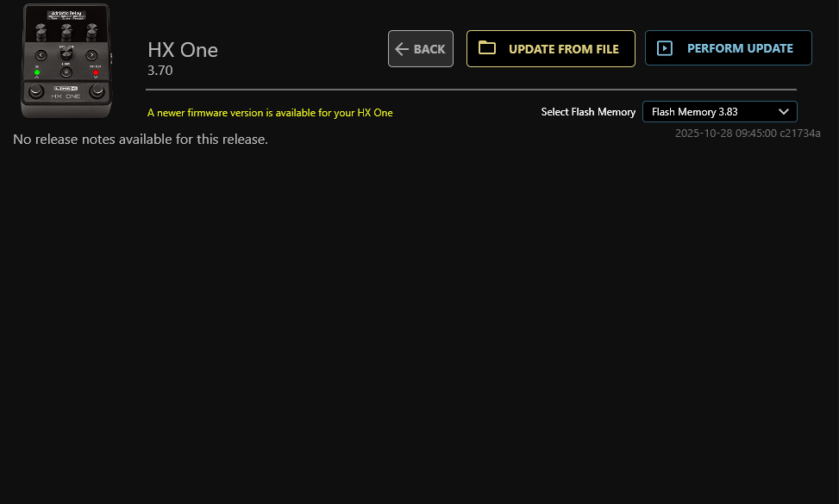839x504 pixels.
Task: Click the Select Flash Memory label
Action: 588,112
